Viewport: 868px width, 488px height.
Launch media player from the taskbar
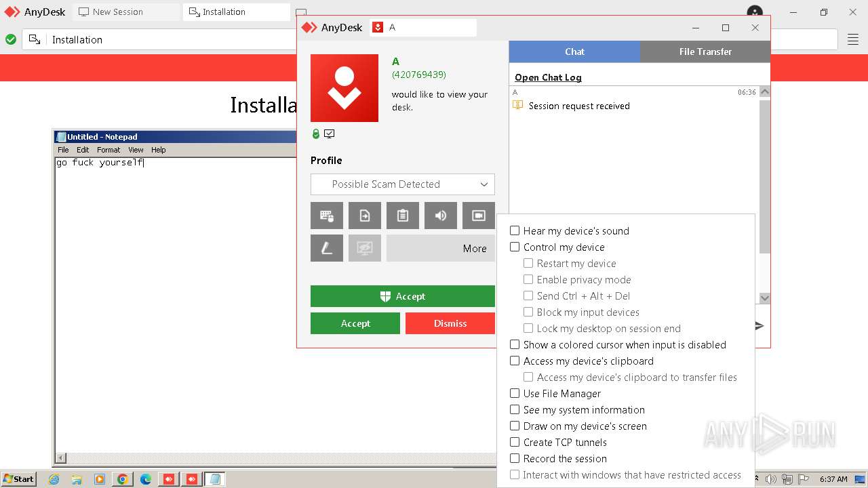(x=100, y=479)
